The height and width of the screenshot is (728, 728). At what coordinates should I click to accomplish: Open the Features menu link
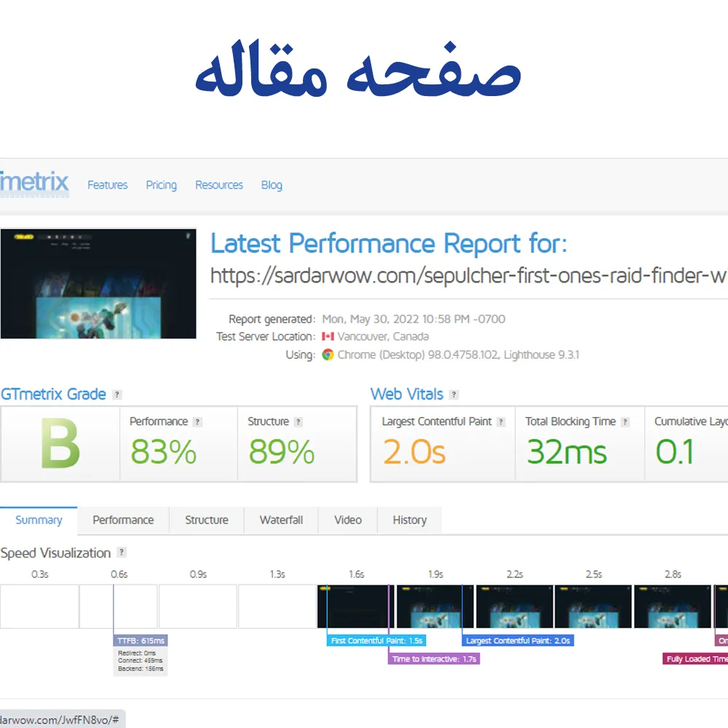[107, 185]
